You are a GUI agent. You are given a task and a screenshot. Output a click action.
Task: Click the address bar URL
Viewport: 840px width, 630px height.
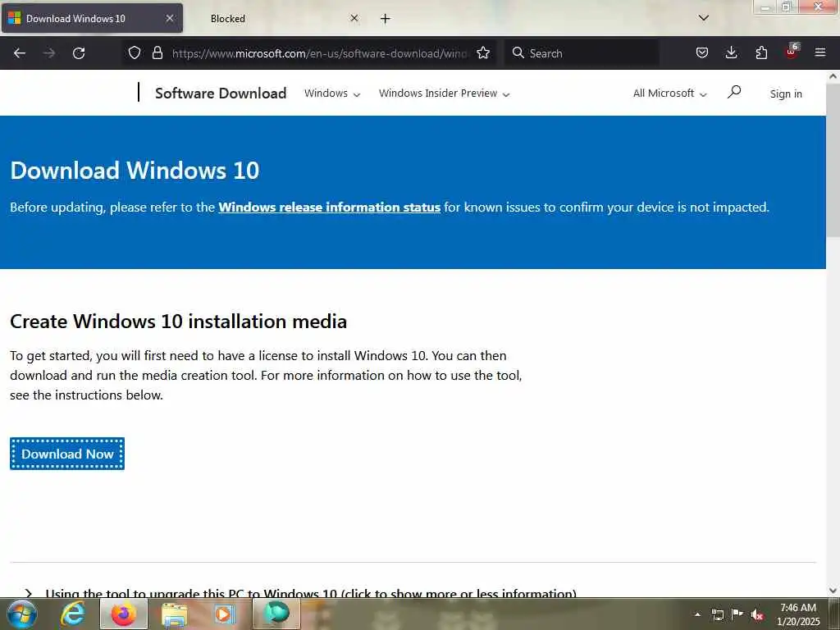point(320,53)
